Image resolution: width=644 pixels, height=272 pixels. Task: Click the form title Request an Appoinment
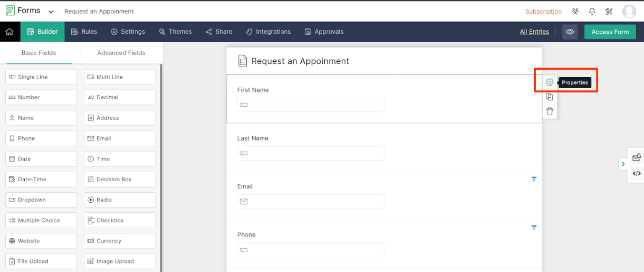click(x=300, y=61)
